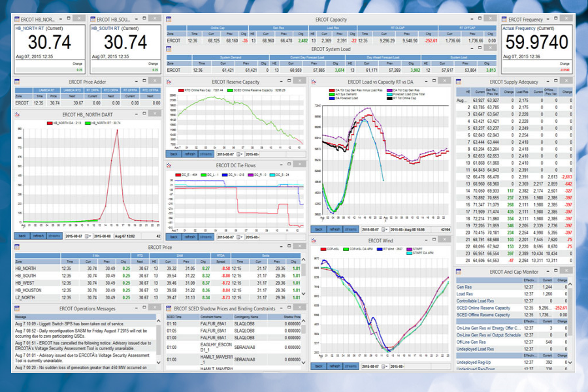
Task: Click the ERCOT HB_NORTH DART chart icon
Action: pyautogui.click(x=17, y=114)
